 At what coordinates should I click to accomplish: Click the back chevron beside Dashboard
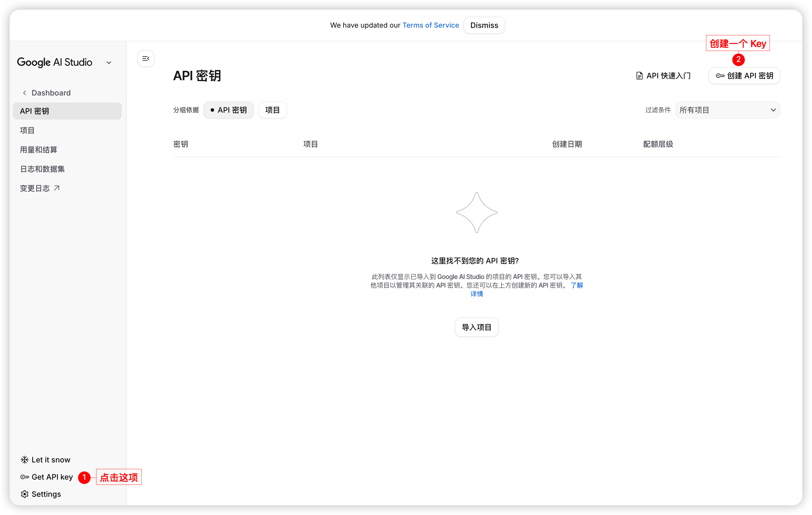25,93
